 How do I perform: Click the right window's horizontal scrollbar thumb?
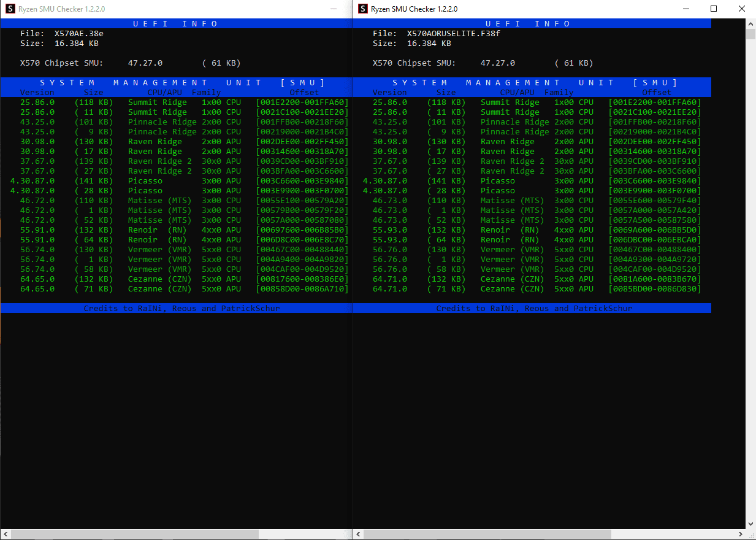[487, 534]
